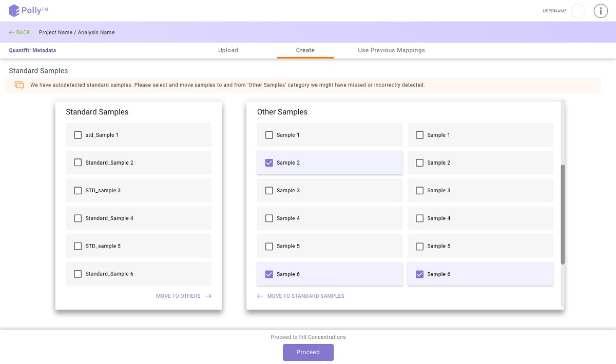This screenshot has width=616, height=364.
Task: Click the user avatar circle beside USERNAME
Action: [578, 10]
